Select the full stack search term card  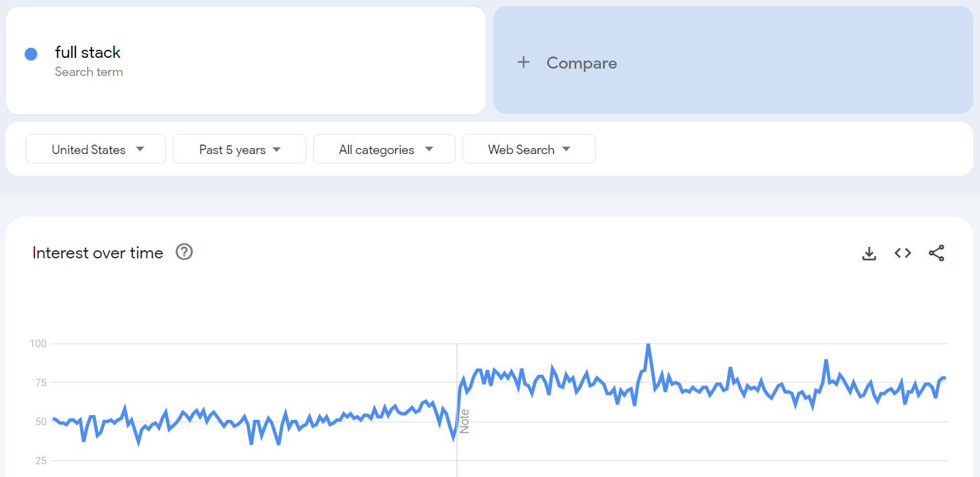[x=245, y=60]
